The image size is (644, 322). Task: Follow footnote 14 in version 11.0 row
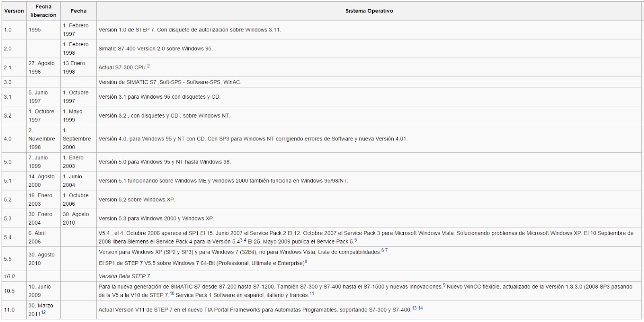pyautogui.click(x=420, y=308)
